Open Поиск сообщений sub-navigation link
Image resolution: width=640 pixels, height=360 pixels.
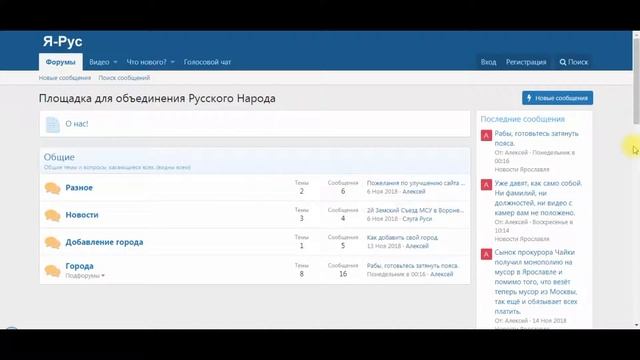[124, 78]
